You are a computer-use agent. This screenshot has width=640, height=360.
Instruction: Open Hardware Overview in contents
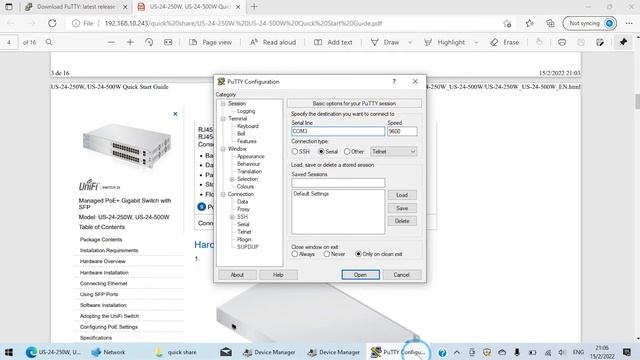tap(102, 261)
